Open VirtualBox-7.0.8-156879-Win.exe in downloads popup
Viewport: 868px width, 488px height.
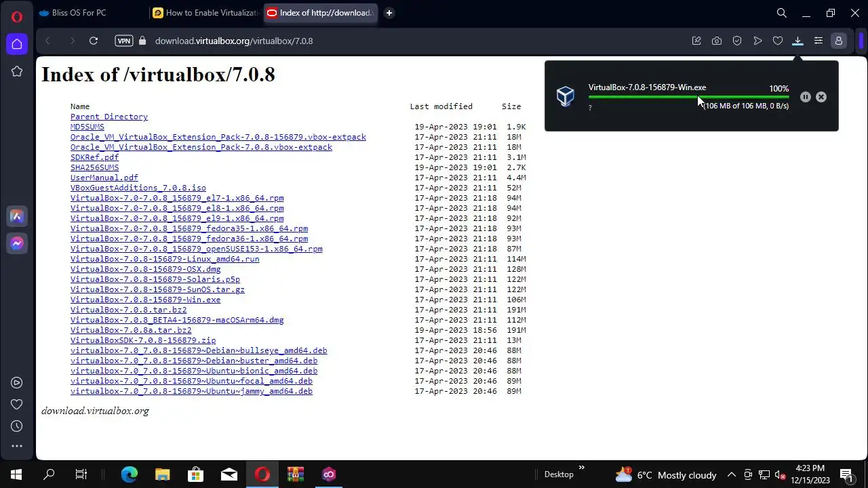click(647, 87)
